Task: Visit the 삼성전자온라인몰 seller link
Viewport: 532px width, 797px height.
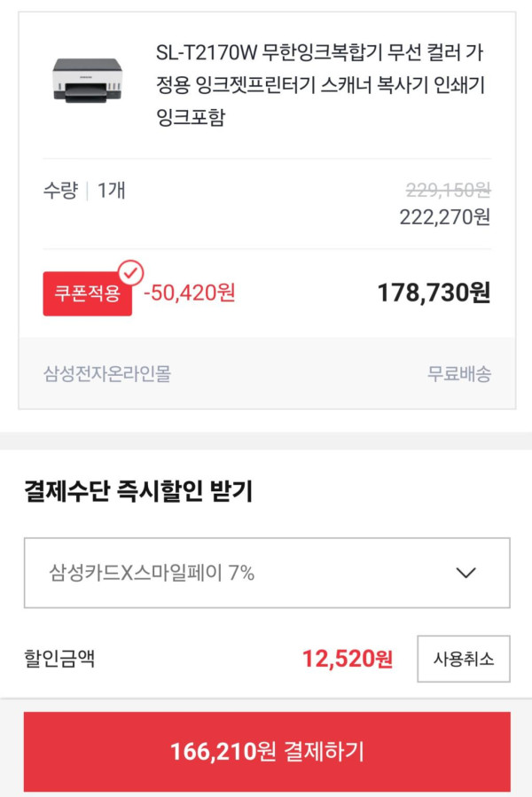Action: 107,374
